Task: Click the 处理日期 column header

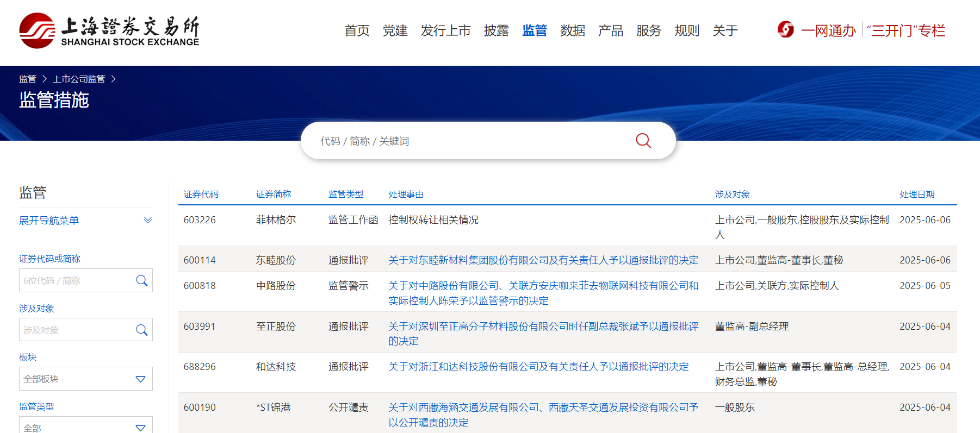Action: tap(916, 194)
